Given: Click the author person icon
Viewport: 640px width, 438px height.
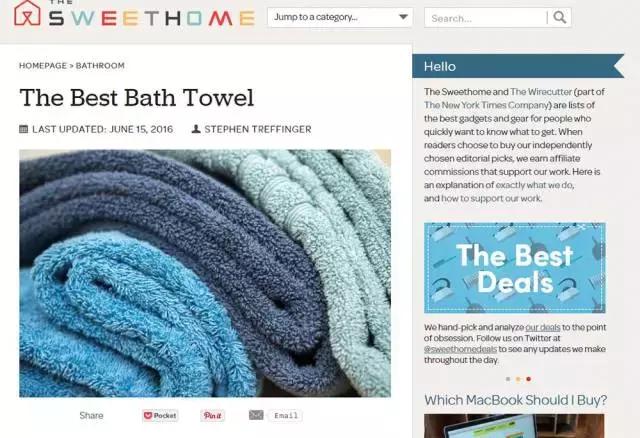Looking at the screenshot, I should (x=196, y=129).
